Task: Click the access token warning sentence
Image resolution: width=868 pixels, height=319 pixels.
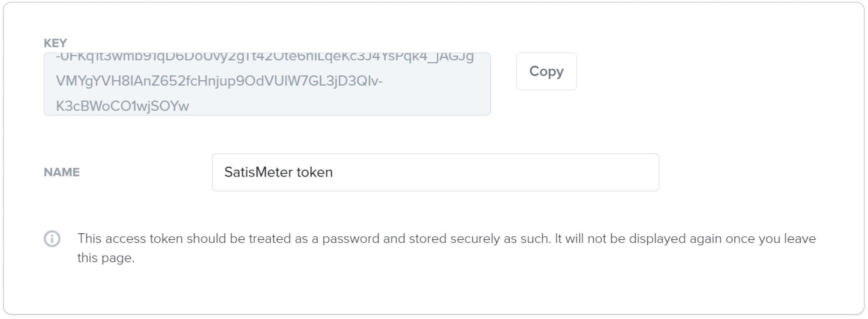Action: pos(447,248)
